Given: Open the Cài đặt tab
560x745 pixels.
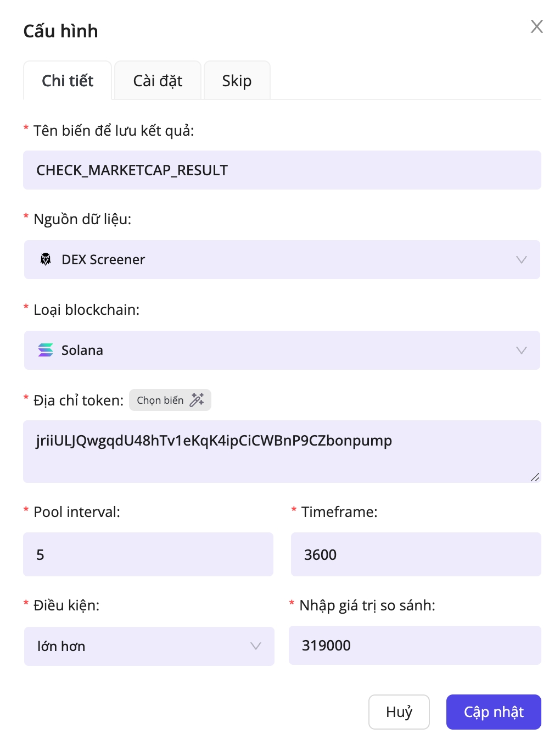Looking at the screenshot, I should coord(158,81).
